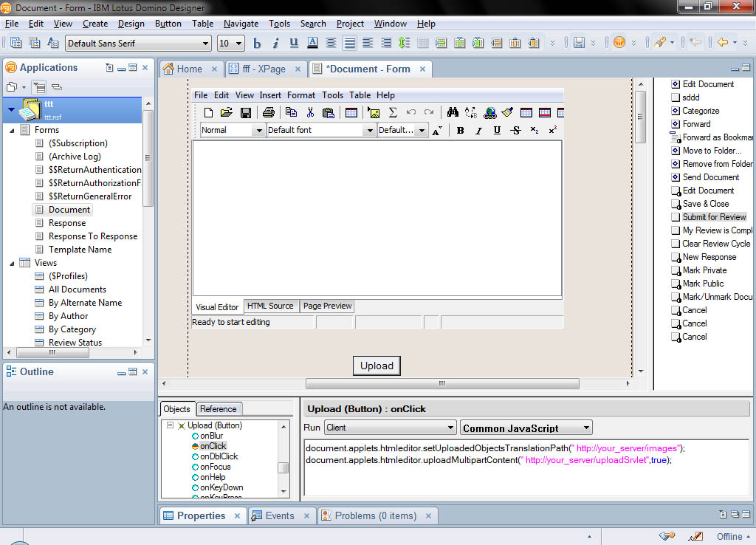The height and width of the screenshot is (545, 756).
Task: Click the Upload button on the form
Action: (x=377, y=366)
